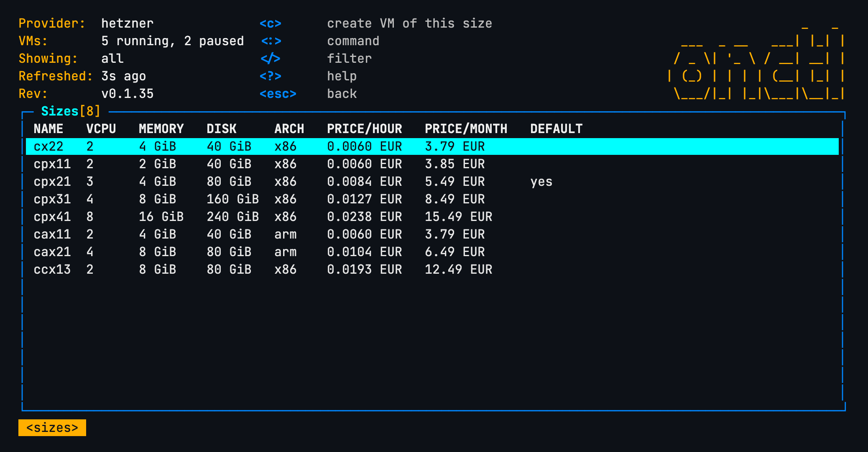
Task: Click the DEFAULT column header
Action: click(557, 129)
